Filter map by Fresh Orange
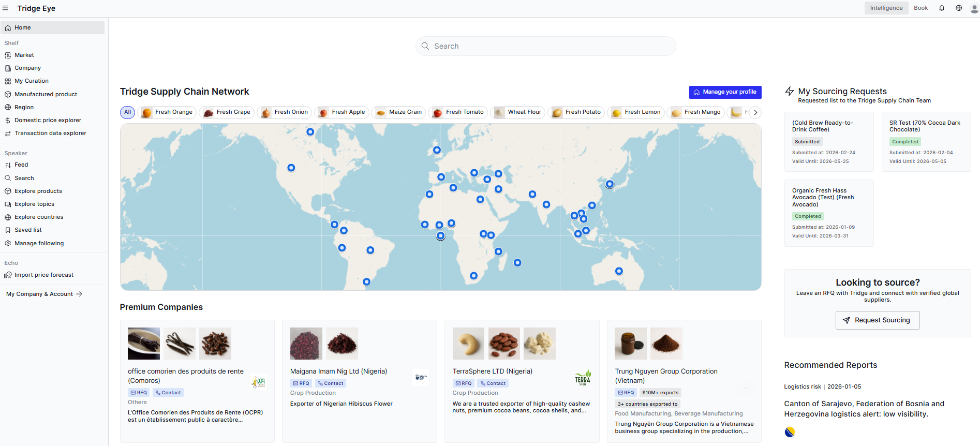This screenshot has height=446, width=980. tap(168, 112)
